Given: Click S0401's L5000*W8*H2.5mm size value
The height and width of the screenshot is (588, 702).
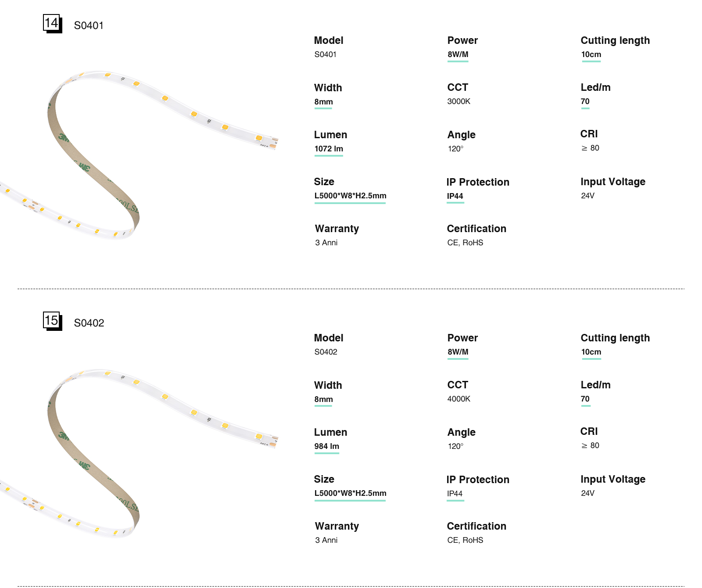Looking at the screenshot, I should pos(350,196).
